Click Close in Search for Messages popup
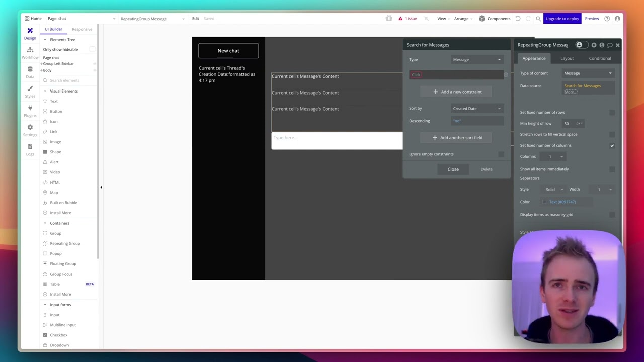 [453, 169]
